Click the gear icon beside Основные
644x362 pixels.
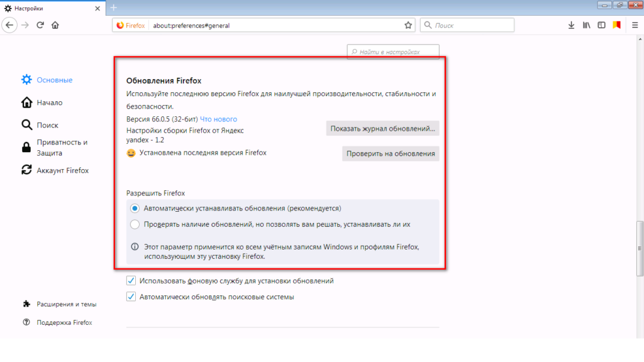point(26,80)
